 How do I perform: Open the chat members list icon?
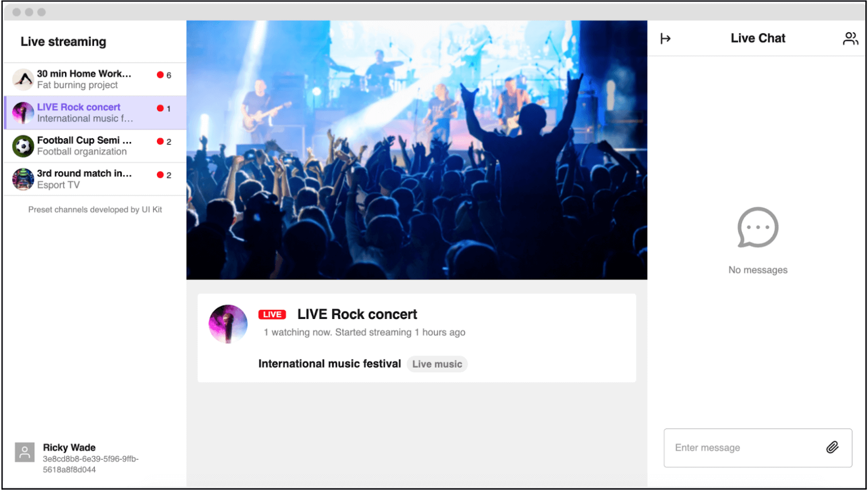click(x=850, y=38)
